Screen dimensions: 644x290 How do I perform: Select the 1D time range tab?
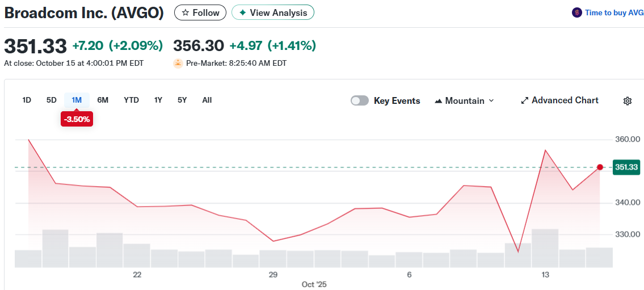(x=27, y=100)
